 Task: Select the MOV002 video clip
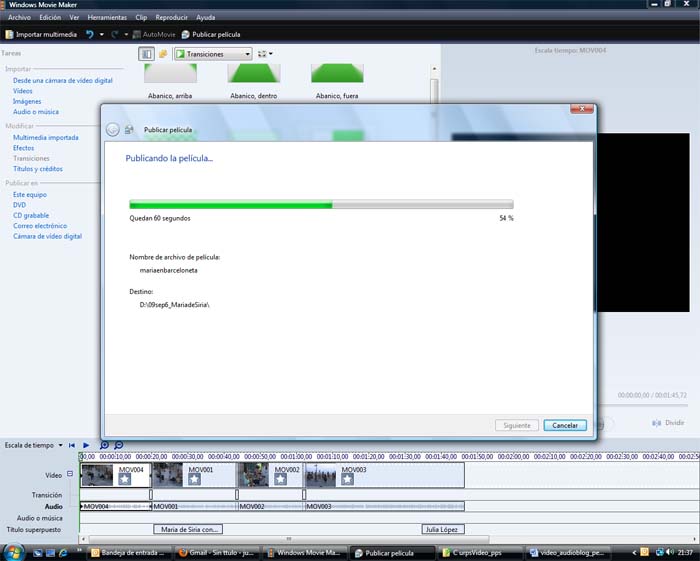(270, 475)
